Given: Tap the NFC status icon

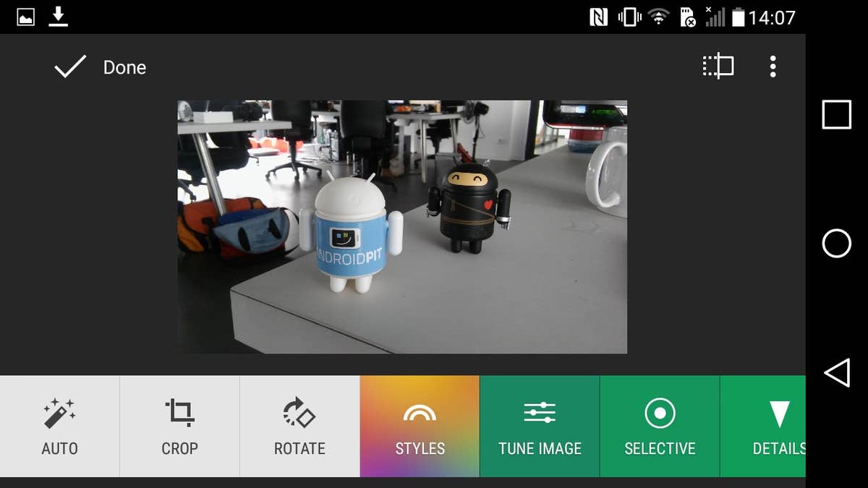Looking at the screenshot, I should [599, 17].
